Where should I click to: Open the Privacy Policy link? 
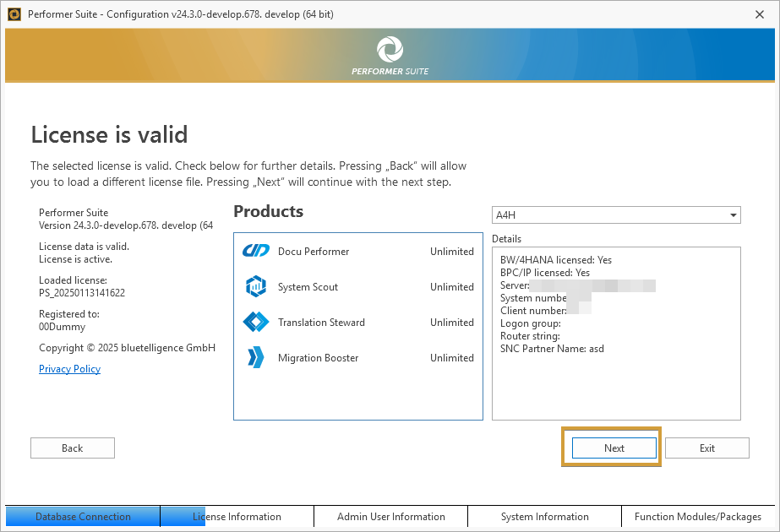(69, 369)
